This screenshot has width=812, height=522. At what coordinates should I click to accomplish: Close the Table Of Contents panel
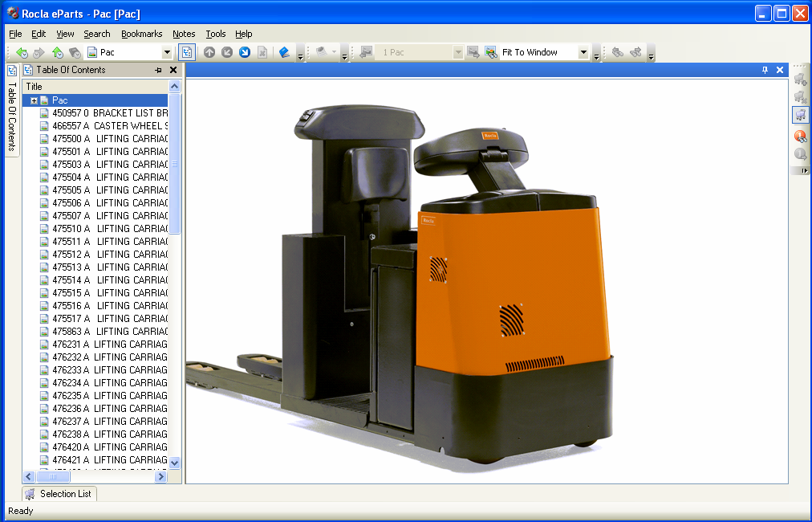173,70
